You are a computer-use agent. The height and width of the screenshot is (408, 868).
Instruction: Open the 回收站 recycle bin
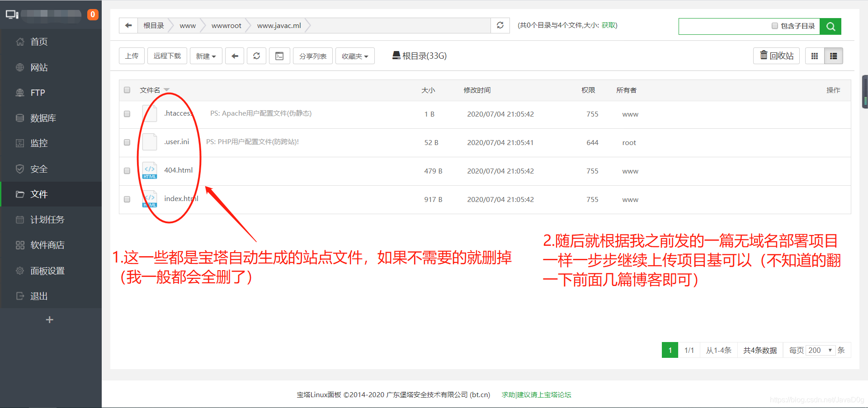tap(776, 56)
